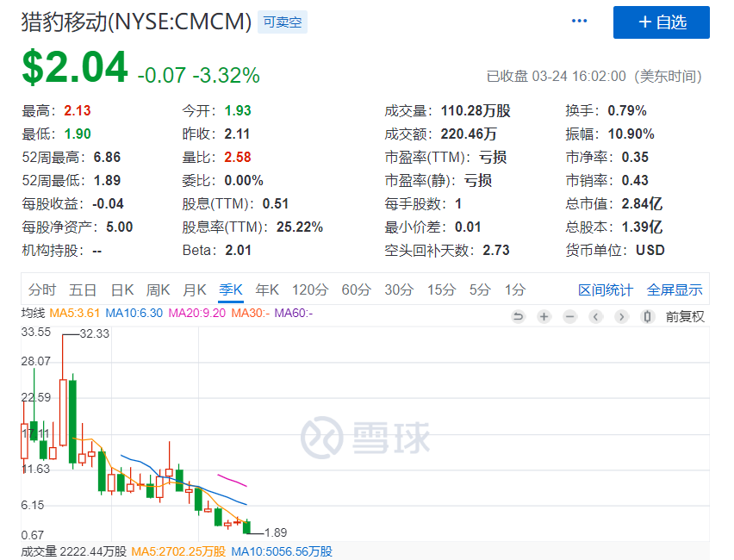
Task: Switch to 1分 chart tab
Action: (515, 289)
